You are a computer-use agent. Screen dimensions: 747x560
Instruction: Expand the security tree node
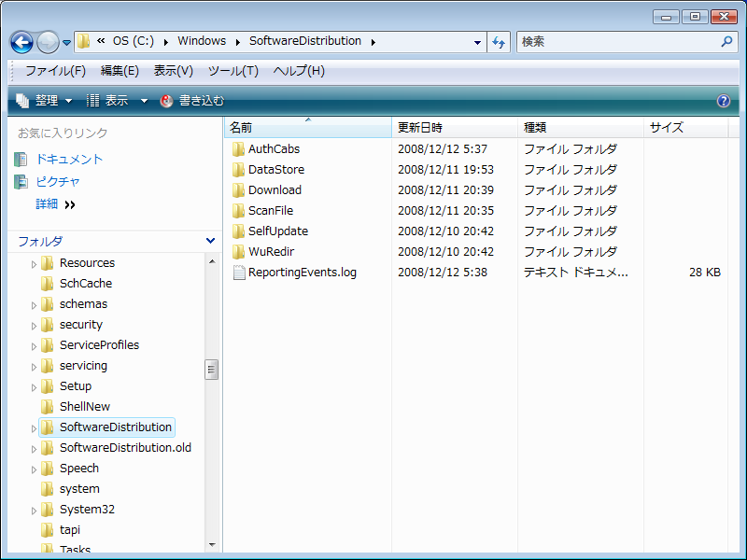pyautogui.click(x=34, y=326)
